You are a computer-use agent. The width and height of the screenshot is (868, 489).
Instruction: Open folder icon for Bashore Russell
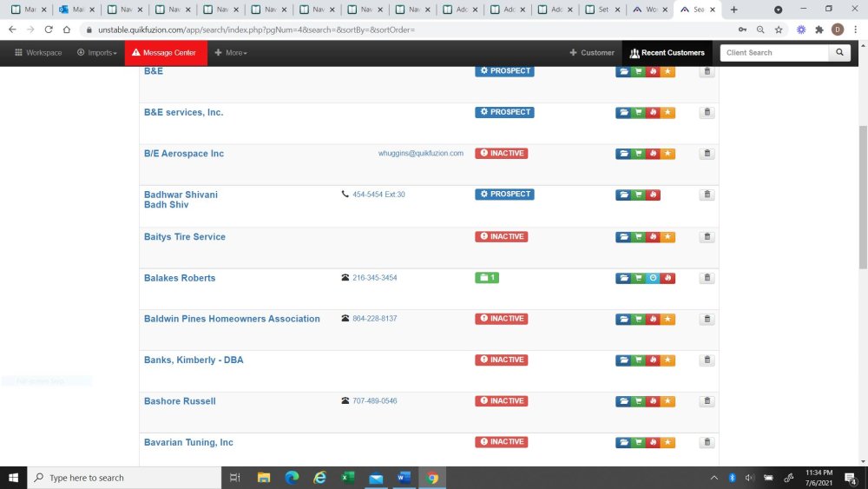coord(623,401)
